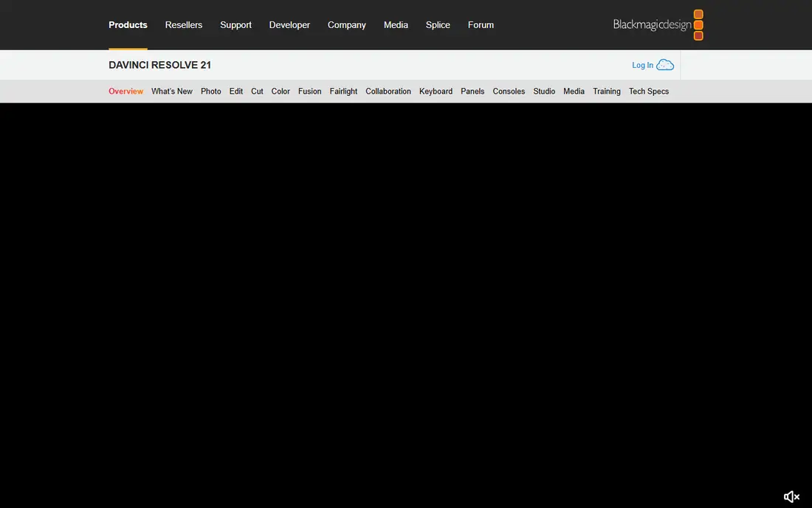
Task: Open the Photo tab
Action: [x=211, y=91]
